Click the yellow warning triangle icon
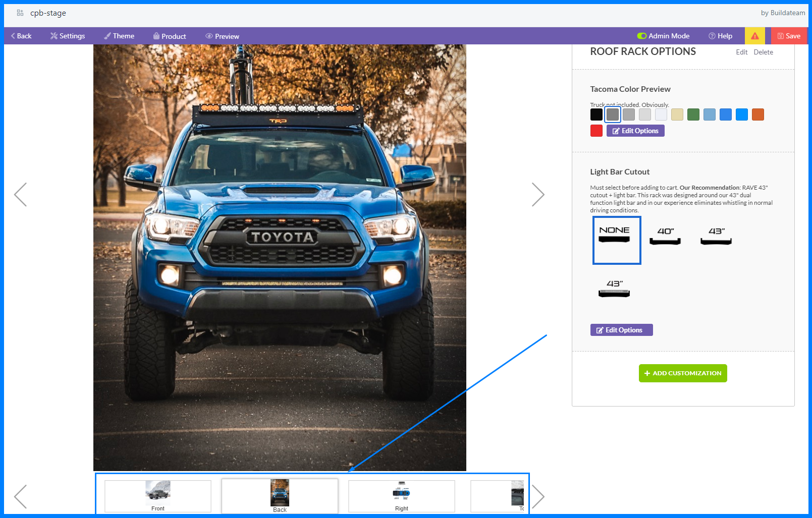 pos(755,36)
